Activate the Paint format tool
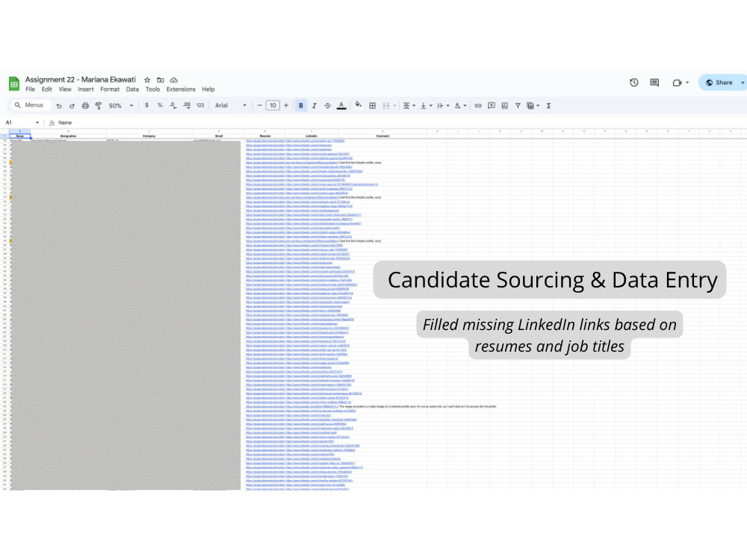The height and width of the screenshot is (560, 747). coord(98,106)
